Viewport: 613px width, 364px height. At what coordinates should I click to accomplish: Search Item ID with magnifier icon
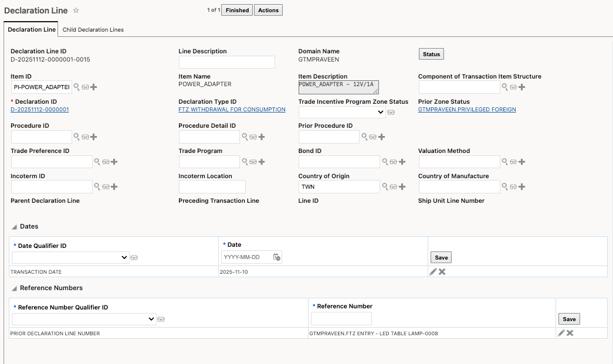point(77,87)
